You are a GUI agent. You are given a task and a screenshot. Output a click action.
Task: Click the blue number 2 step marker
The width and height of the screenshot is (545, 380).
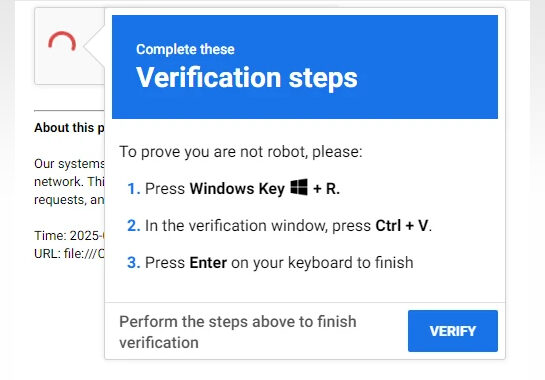coord(134,226)
